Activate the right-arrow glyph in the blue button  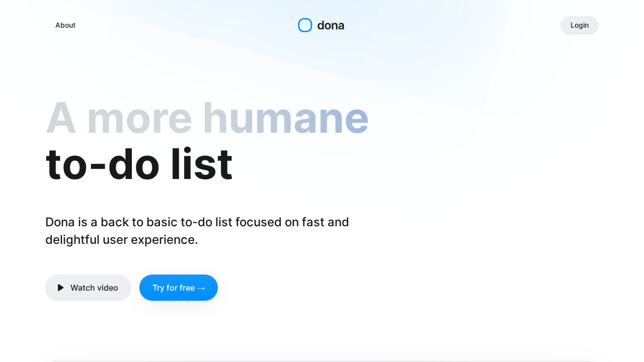[x=201, y=288]
